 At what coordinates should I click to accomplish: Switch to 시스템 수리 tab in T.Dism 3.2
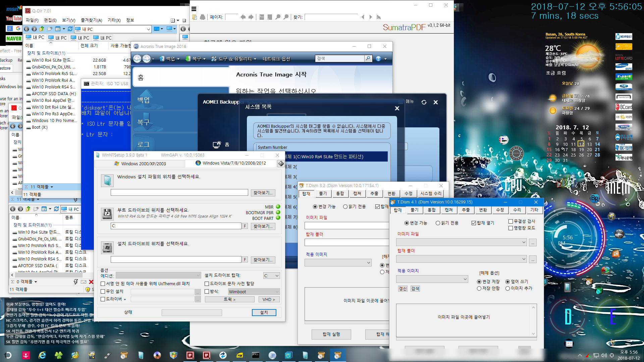click(x=431, y=193)
